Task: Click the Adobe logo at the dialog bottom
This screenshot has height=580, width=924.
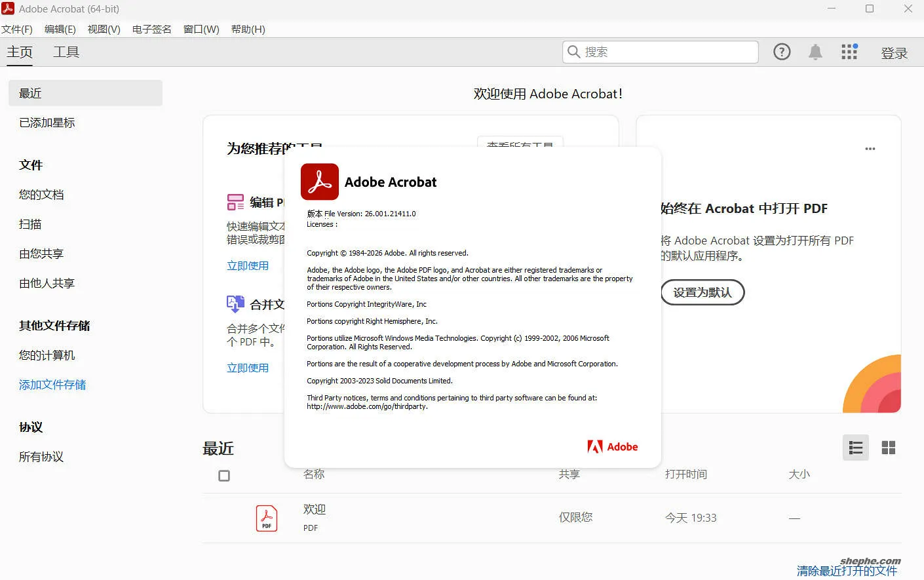Action: coord(613,447)
